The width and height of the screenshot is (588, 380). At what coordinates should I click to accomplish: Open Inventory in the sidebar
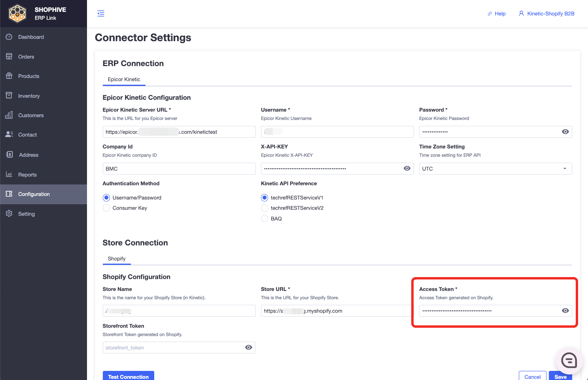point(43,96)
